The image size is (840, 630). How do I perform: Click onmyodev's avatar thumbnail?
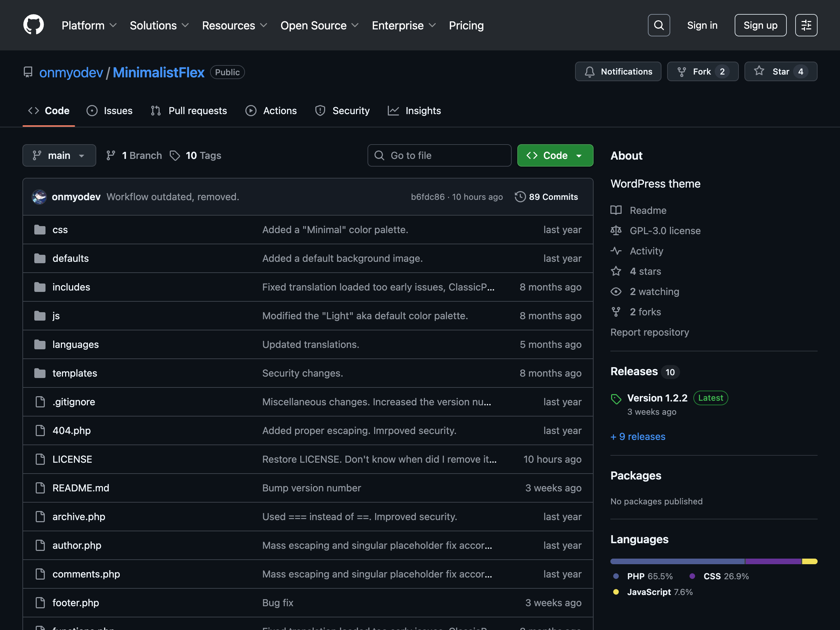pos(39,197)
